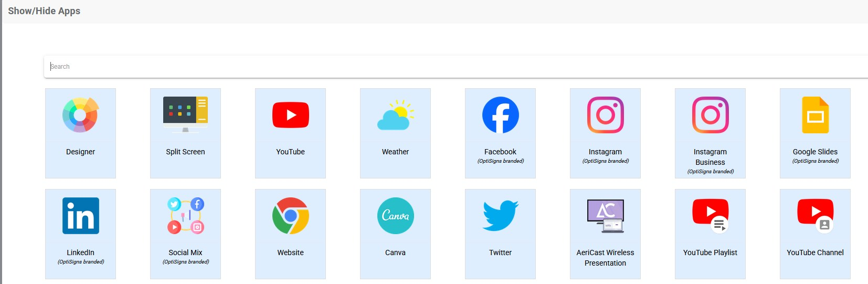
Task: Click "(OptiSigns branded)" under Google Slides
Action: [x=815, y=161]
